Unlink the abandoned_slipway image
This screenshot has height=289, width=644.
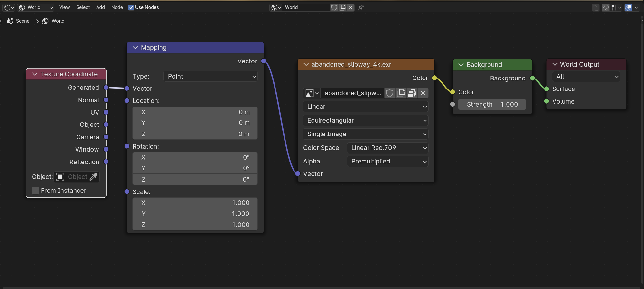(423, 93)
